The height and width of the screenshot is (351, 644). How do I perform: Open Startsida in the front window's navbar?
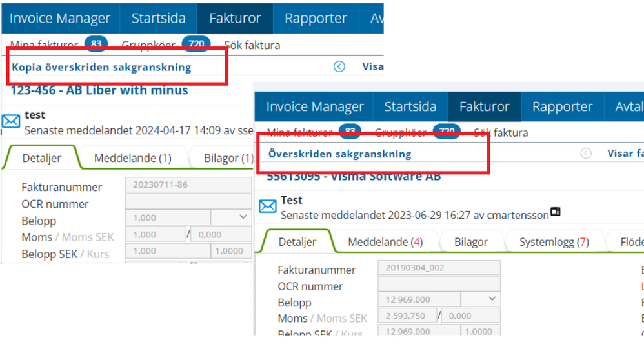coord(410,106)
